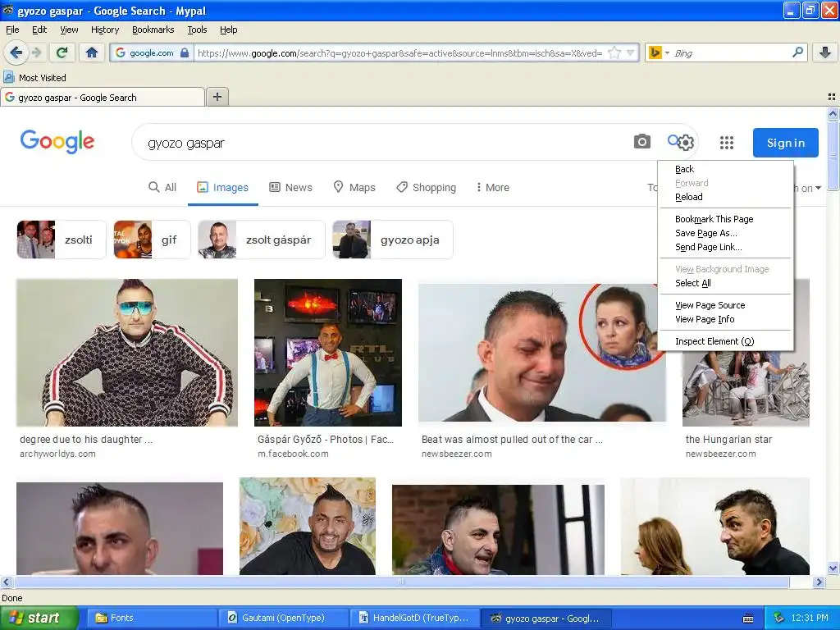Open the Bookmarks menu
Viewport: 840px width, 630px height.
pyautogui.click(x=153, y=30)
